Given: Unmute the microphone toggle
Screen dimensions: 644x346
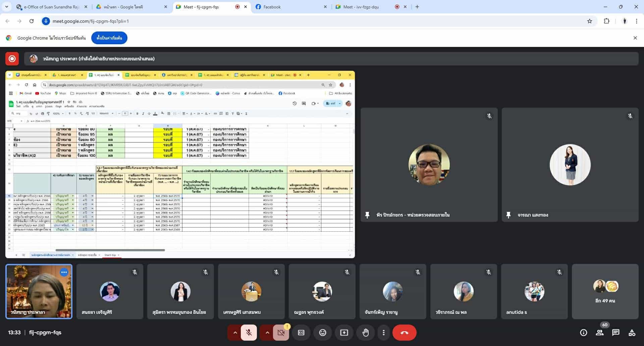Looking at the screenshot, I should [249, 333].
